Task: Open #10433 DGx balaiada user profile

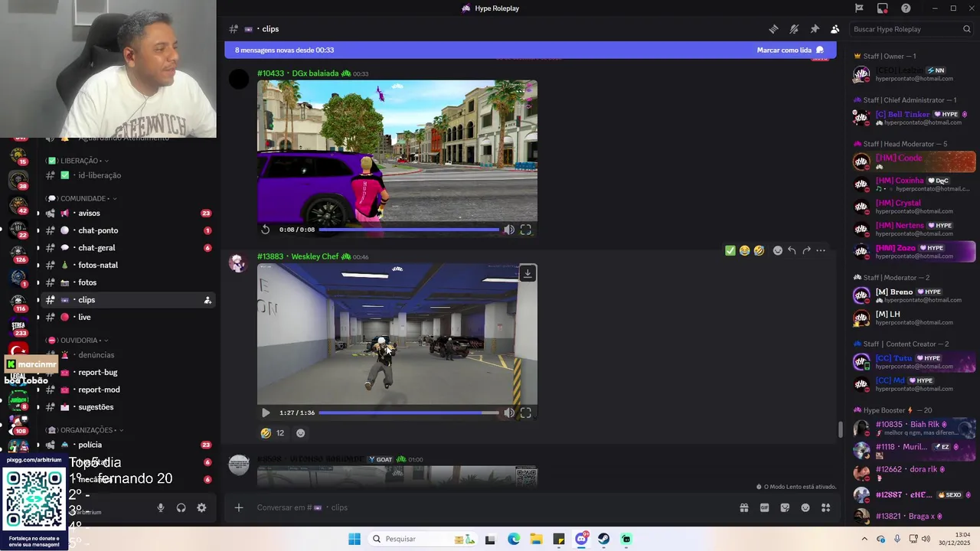Action: (x=298, y=73)
